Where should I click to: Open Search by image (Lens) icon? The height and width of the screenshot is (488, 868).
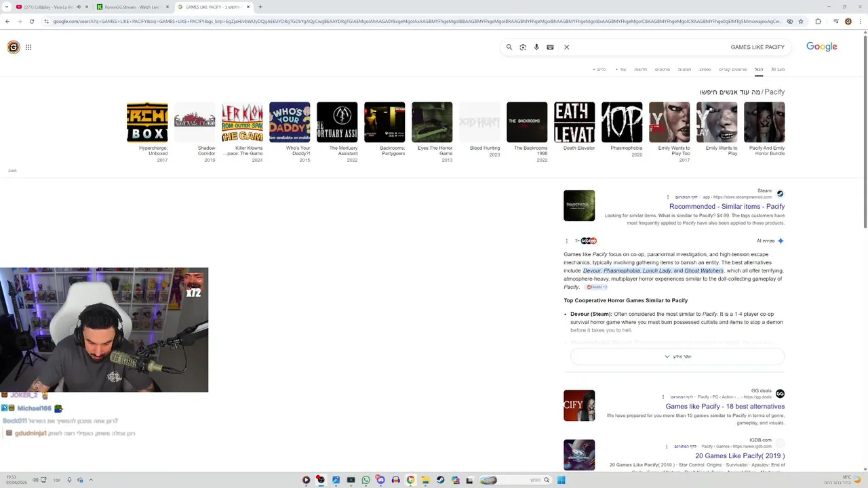coord(523,47)
